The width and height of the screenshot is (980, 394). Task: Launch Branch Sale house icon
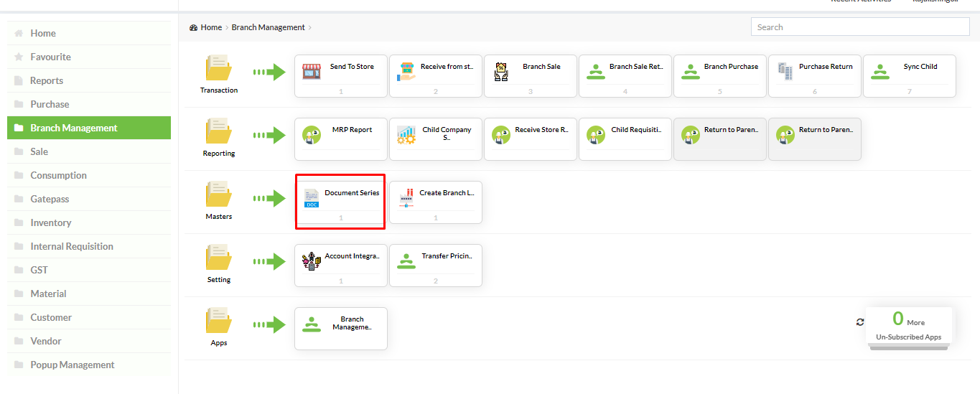(x=501, y=71)
